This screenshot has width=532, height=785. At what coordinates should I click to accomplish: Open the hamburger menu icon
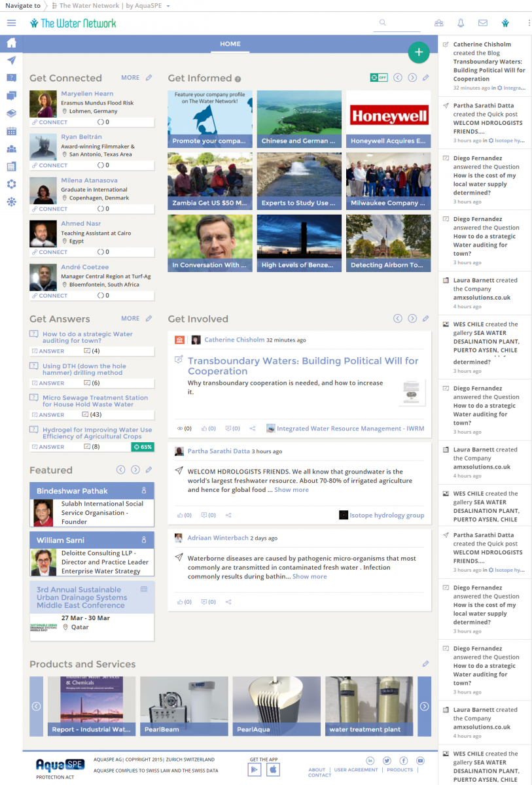pos(11,23)
